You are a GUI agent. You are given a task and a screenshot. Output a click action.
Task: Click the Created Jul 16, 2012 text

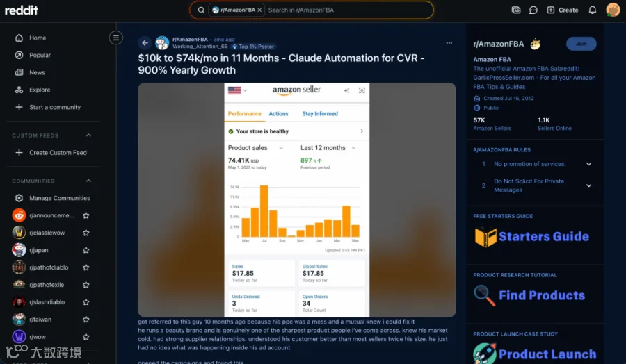click(x=508, y=99)
